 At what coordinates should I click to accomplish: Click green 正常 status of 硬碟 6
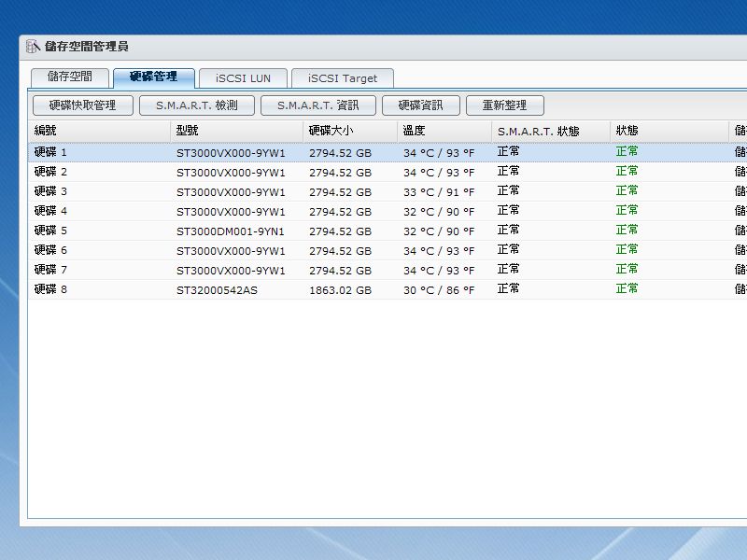pyautogui.click(x=627, y=250)
